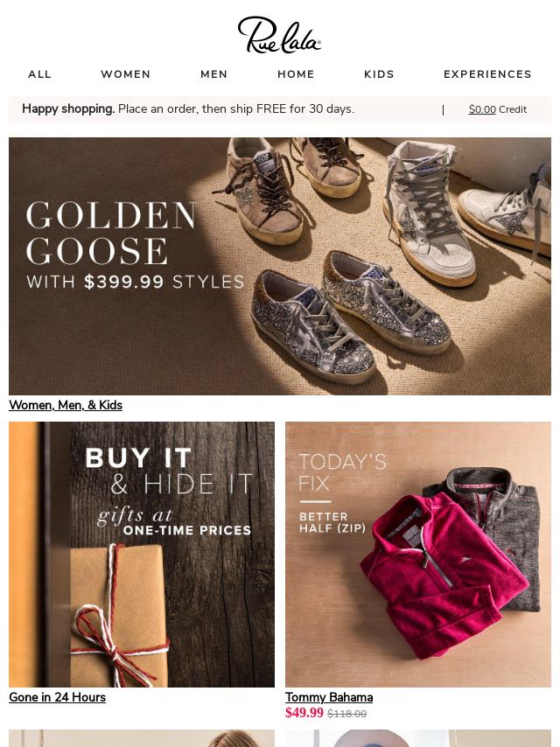Visit the EXPERIENCES section

(x=487, y=74)
